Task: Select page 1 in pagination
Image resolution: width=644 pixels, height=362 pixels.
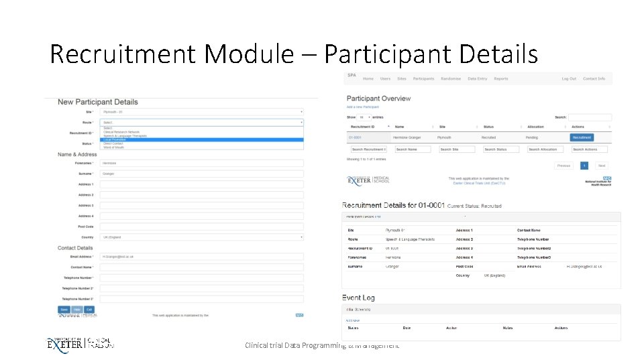Action: point(584,166)
